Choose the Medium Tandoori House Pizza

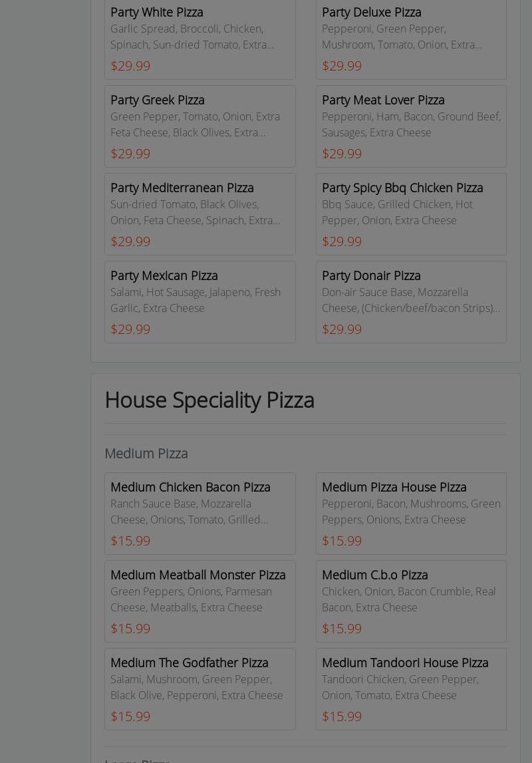(x=405, y=663)
